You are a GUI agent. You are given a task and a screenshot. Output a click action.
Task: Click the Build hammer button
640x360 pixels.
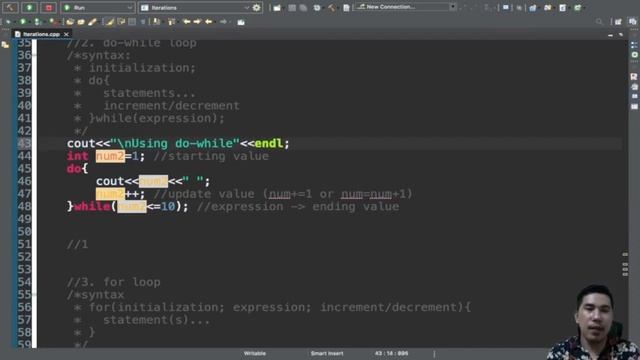[x=10, y=7]
